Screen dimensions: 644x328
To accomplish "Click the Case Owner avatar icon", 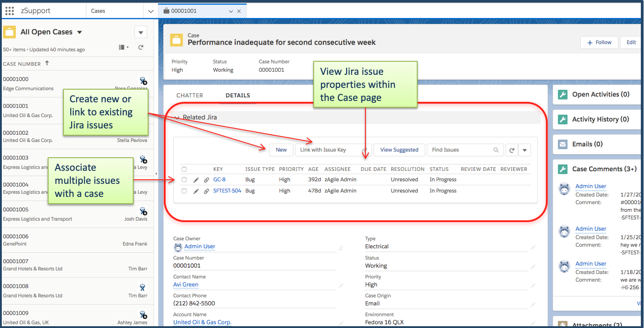I will [x=178, y=246].
